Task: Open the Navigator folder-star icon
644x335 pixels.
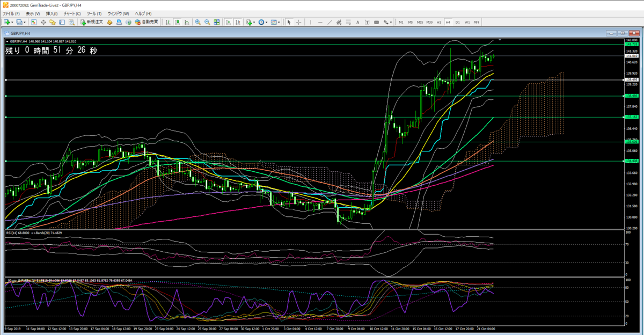Action: 52,22
